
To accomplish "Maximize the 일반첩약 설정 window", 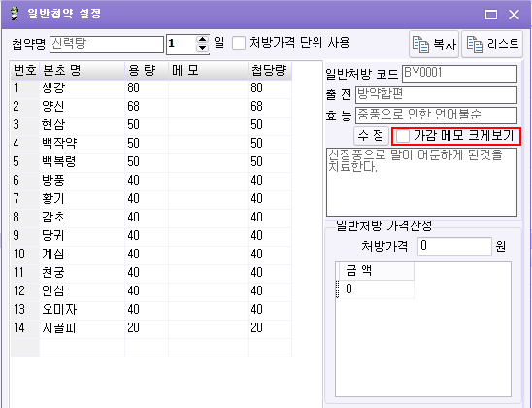I will (491, 15).
